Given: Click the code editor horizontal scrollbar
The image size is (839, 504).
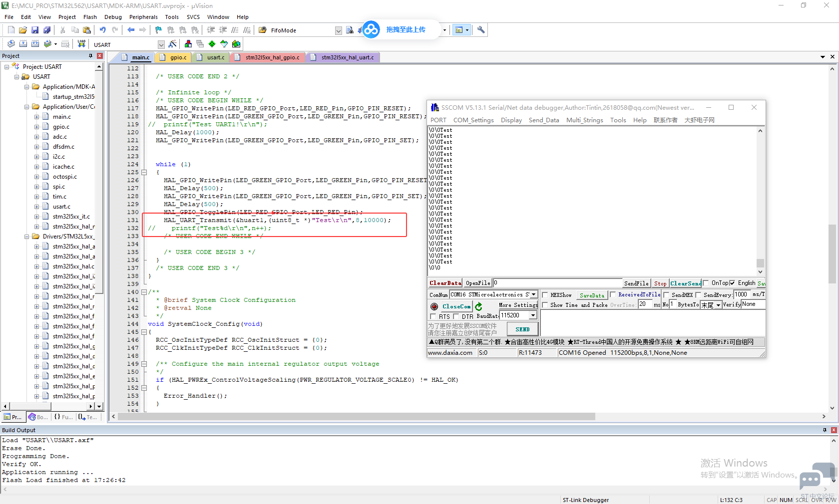Looking at the screenshot, I should tap(356, 416).
